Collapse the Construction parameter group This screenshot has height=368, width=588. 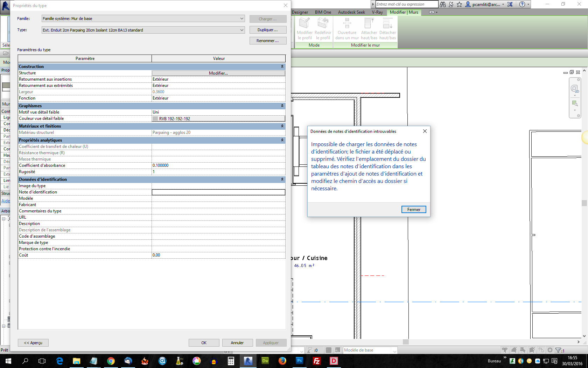[x=282, y=67]
